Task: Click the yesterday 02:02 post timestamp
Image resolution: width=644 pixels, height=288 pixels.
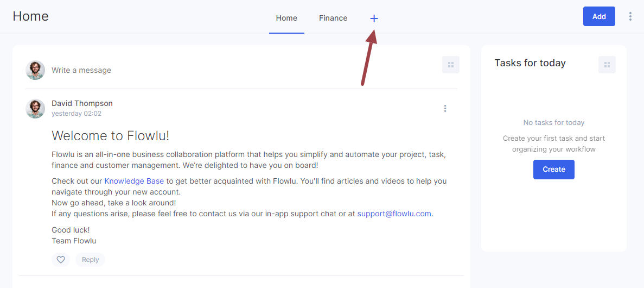Action: 76,114
